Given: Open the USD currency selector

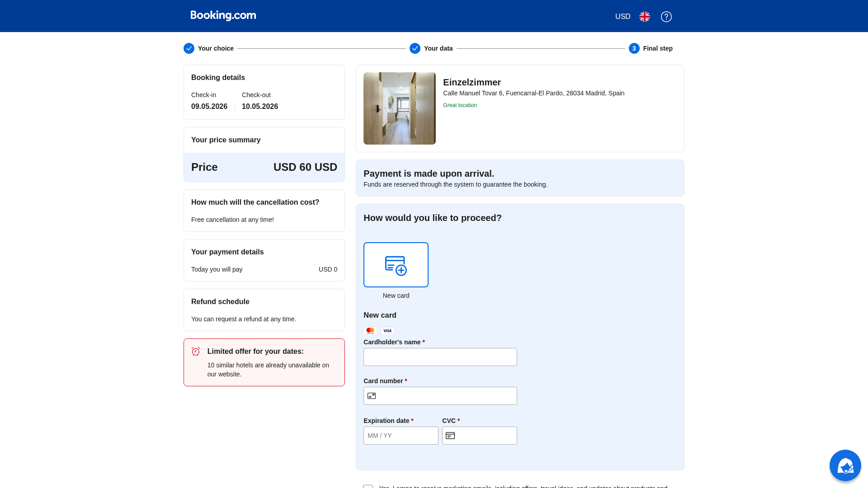Looking at the screenshot, I should pyautogui.click(x=622, y=16).
